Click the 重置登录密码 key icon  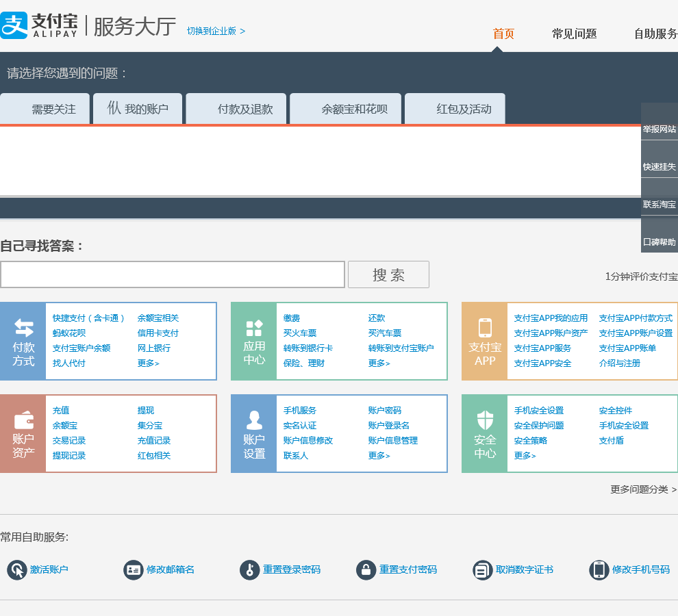[x=249, y=569]
